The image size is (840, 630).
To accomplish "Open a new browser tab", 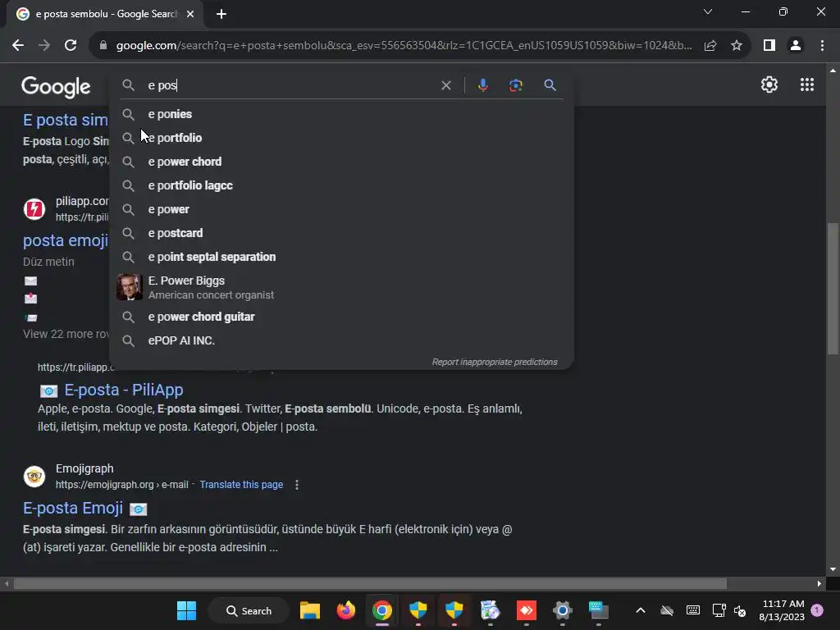I will pyautogui.click(x=221, y=14).
